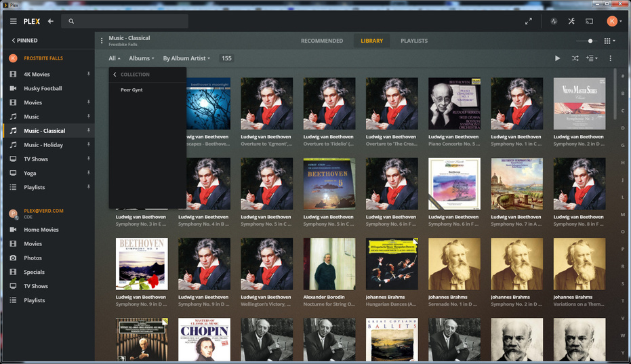
Task: Click the Plex logo
Action: pos(31,21)
